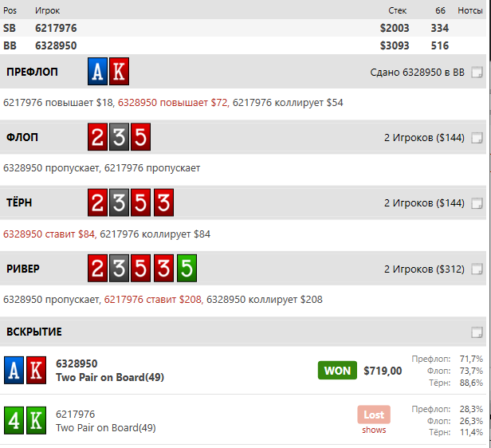Click the blue Ace in showdown winner's hand

[x=14, y=371]
